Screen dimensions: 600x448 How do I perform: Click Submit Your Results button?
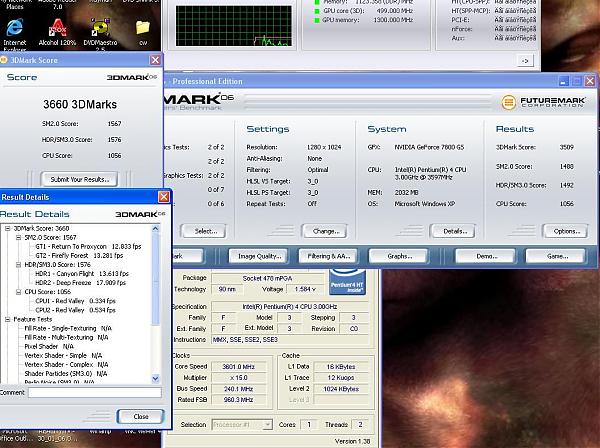[x=79, y=179]
